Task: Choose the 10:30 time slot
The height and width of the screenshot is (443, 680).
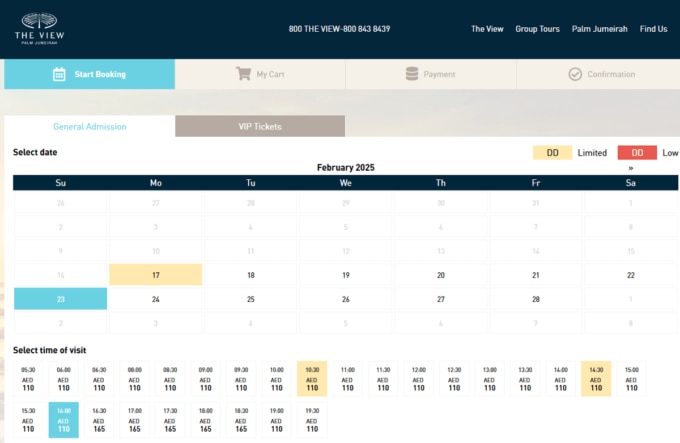Action: 311,380
